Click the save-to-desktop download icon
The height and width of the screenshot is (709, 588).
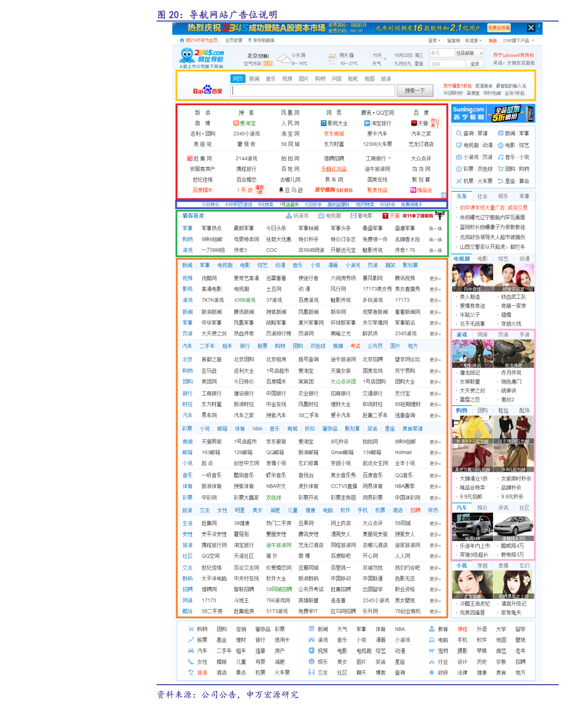[250, 41]
